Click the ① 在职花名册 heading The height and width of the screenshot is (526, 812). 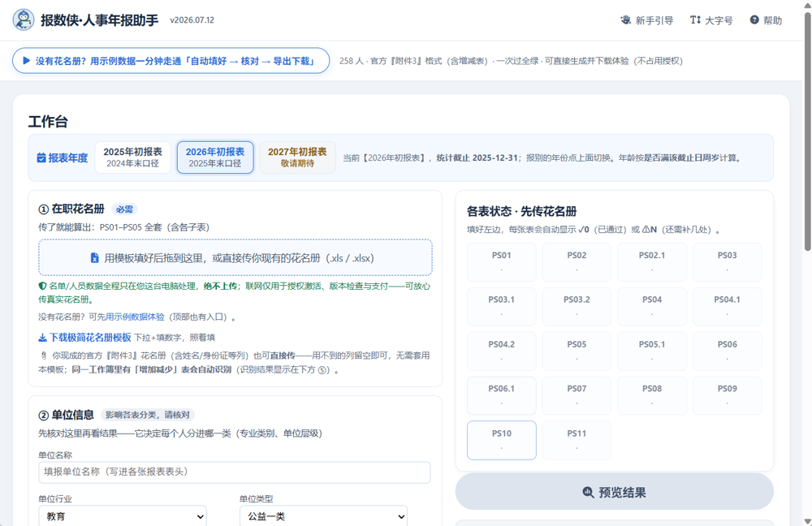(71, 209)
